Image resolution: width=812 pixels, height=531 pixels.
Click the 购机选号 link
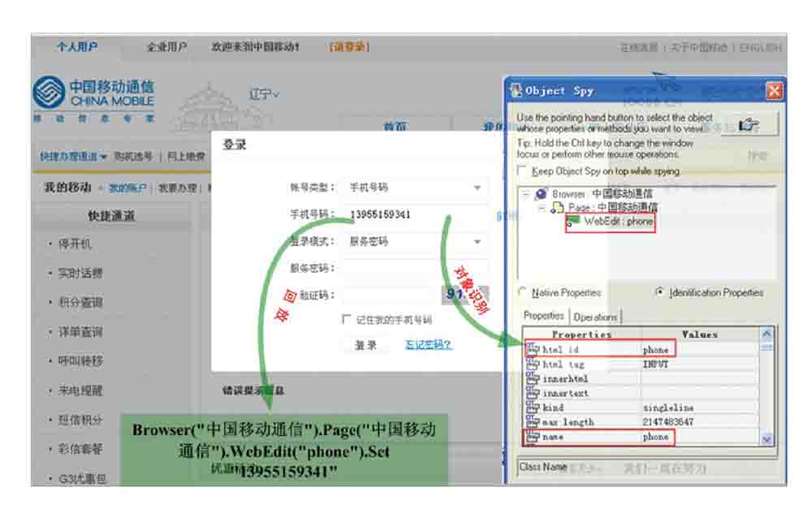coord(134,156)
